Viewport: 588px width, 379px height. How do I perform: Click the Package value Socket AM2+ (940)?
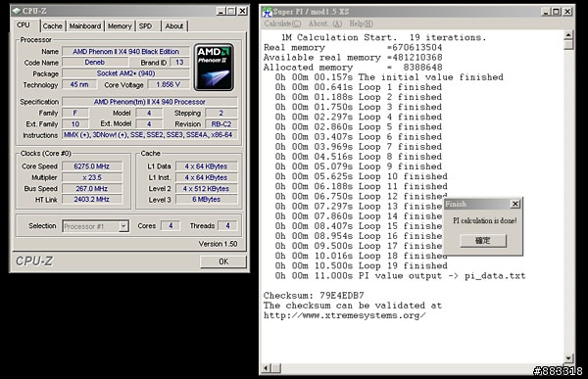[126, 73]
